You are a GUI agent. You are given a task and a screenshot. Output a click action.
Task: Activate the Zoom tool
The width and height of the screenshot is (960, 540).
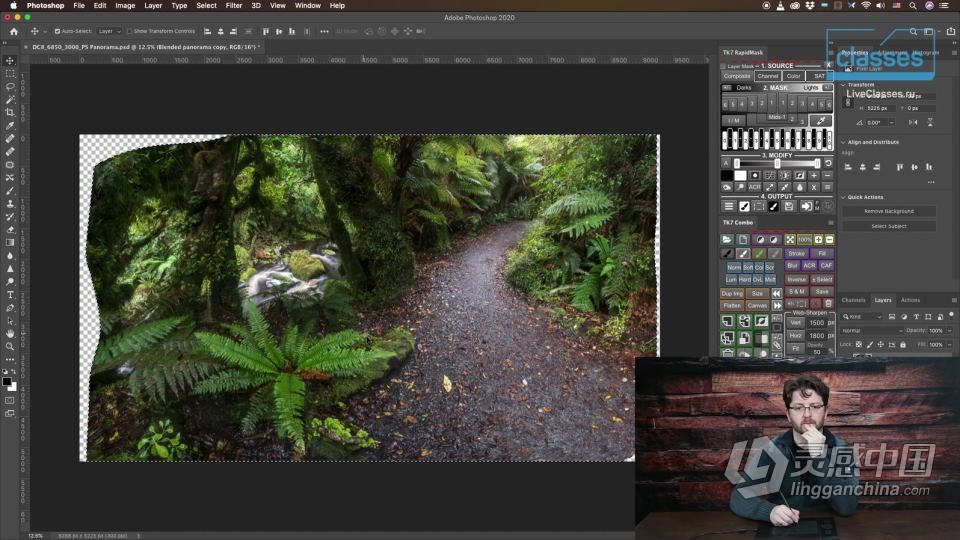click(x=10, y=347)
